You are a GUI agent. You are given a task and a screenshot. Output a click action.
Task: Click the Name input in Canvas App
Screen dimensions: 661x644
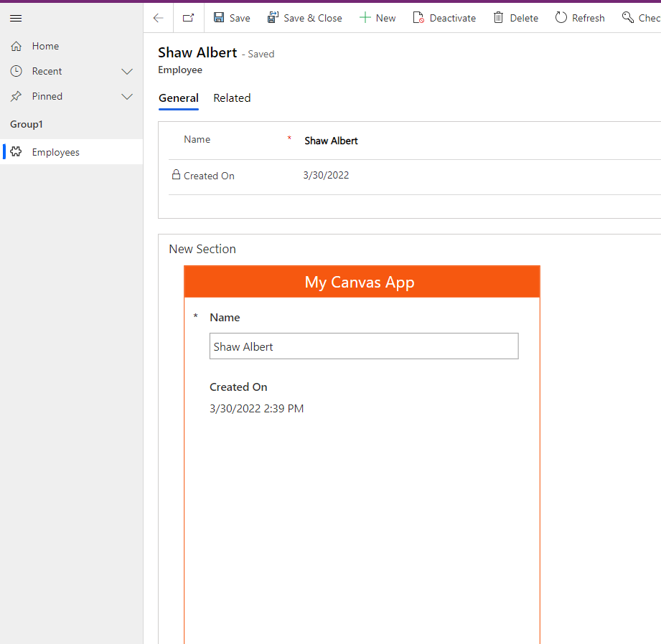363,346
